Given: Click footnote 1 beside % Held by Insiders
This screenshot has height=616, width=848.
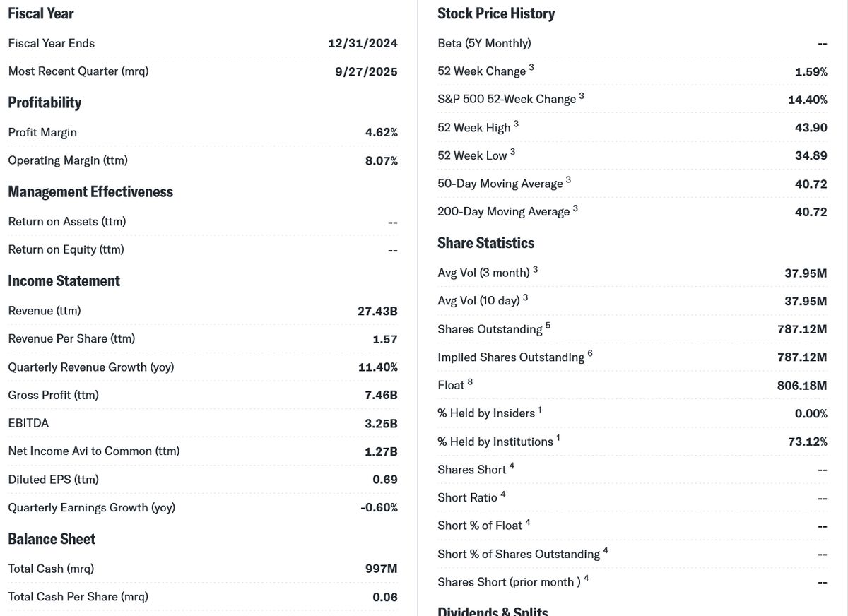Looking at the screenshot, I should [x=540, y=410].
